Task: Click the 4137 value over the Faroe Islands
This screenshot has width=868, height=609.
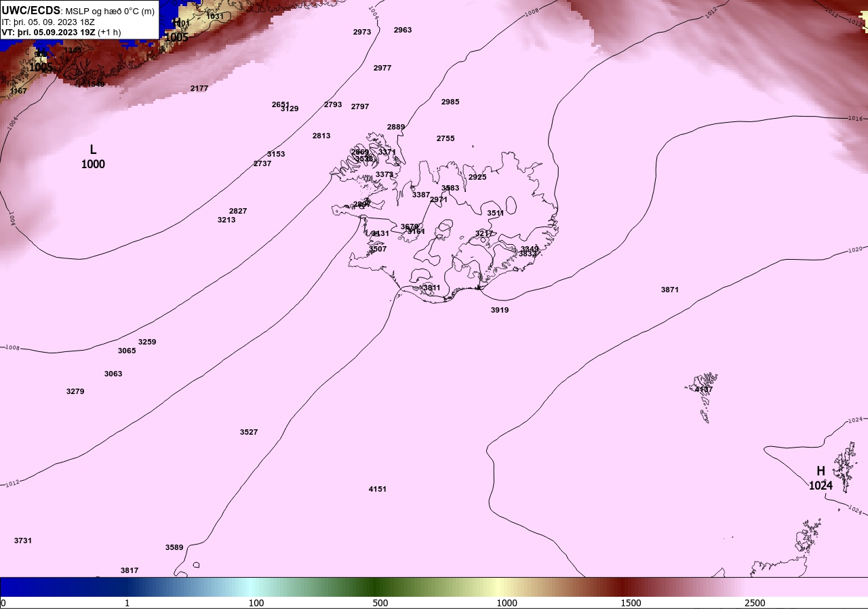Action: 704,389
